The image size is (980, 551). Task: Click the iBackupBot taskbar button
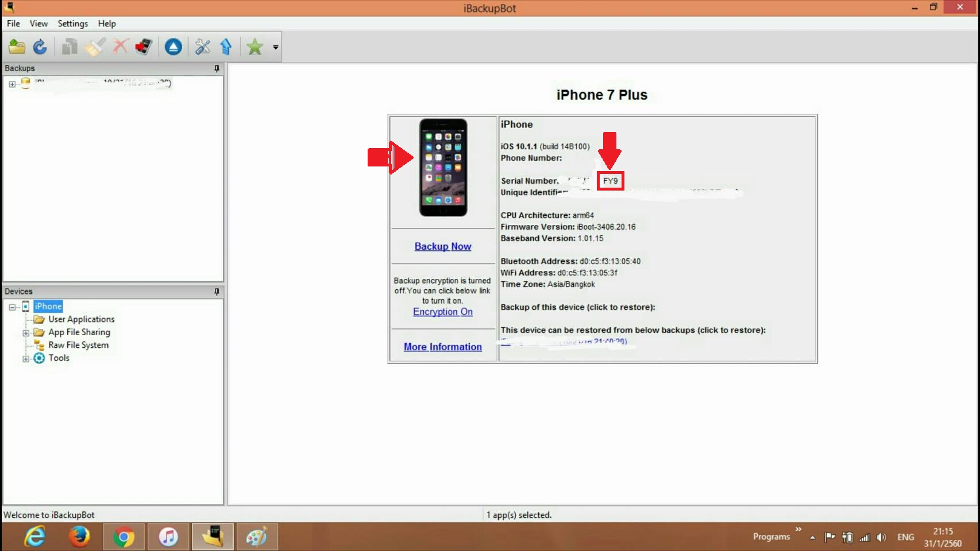(213, 537)
